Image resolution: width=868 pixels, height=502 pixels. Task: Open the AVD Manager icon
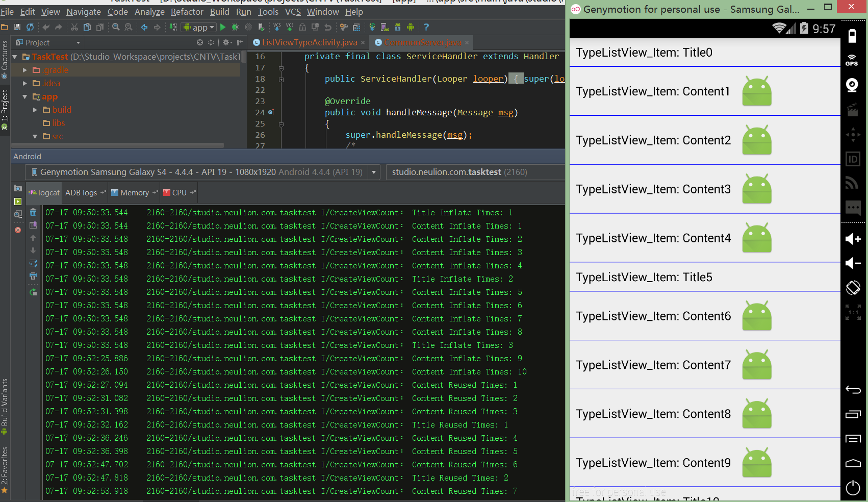pyautogui.click(x=385, y=27)
